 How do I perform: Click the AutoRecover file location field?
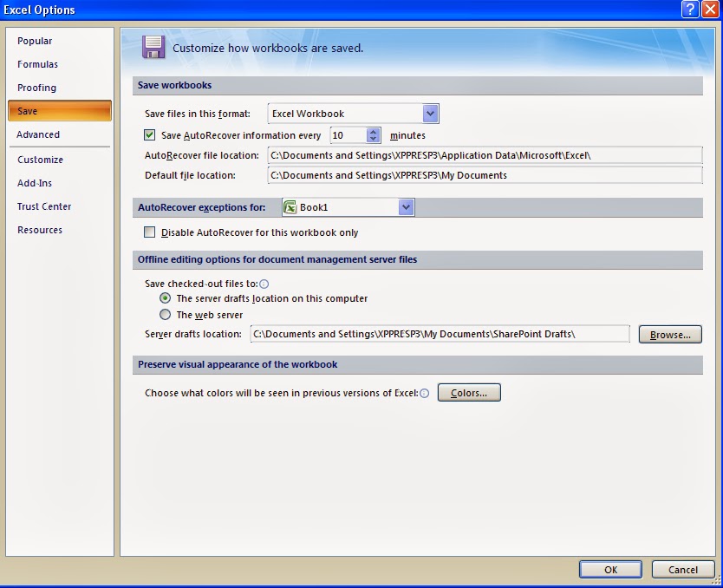point(485,155)
